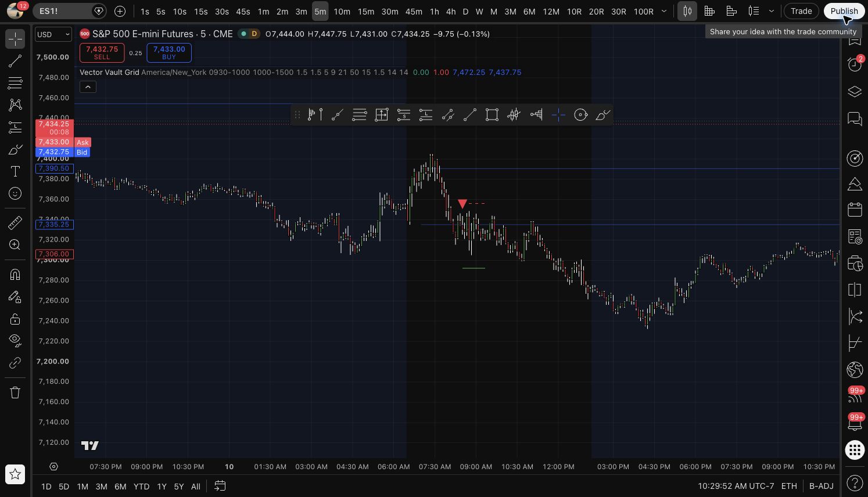Open the chats panel icon

click(x=855, y=119)
